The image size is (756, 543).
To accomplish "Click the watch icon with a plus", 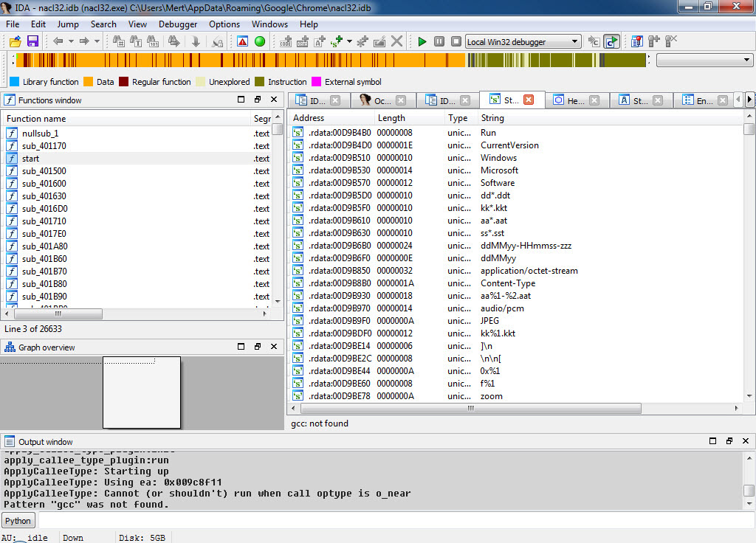I will [x=654, y=41].
